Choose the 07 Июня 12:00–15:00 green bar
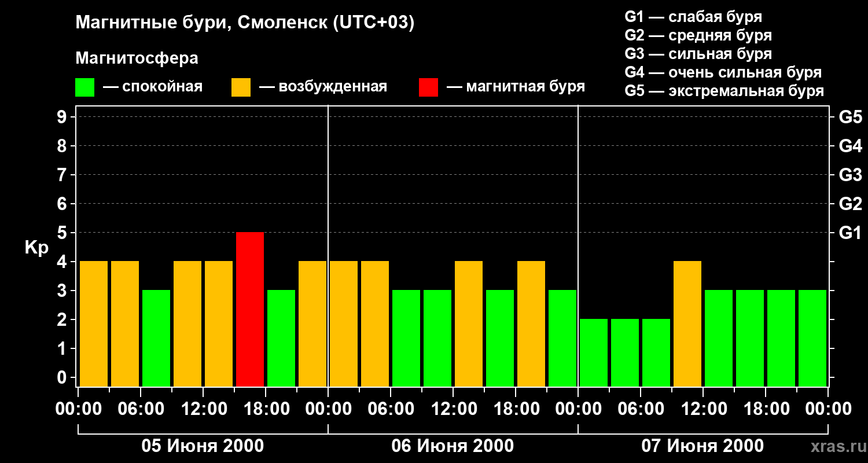The image size is (868, 463). click(719, 338)
